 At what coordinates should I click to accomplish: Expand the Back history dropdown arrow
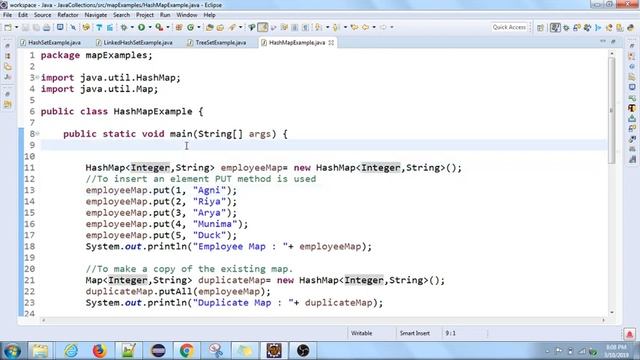coord(374,27)
